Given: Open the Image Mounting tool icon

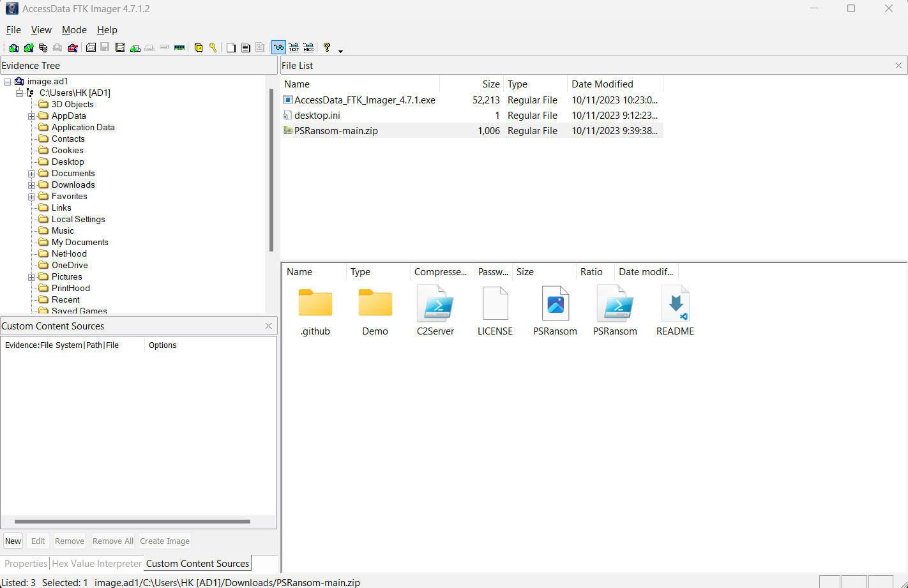Looking at the screenshot, I should tap(43, 48).
